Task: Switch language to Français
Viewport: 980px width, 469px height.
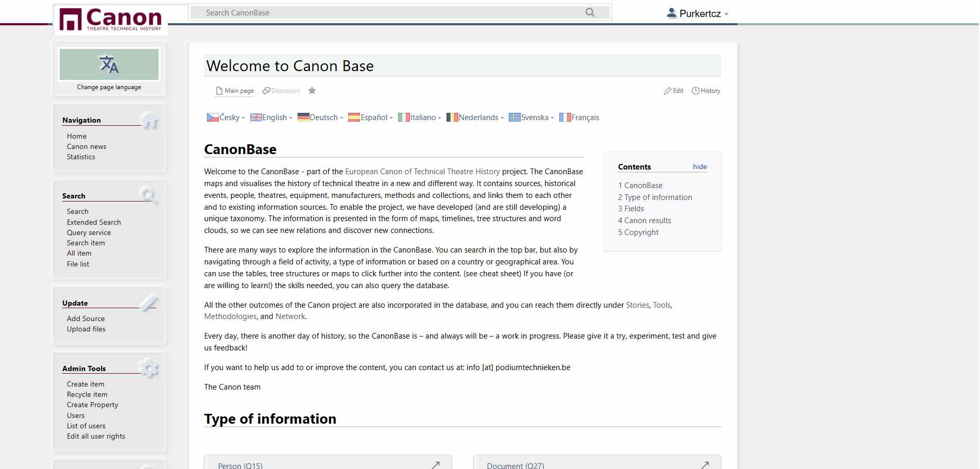Action: tap(586, 118)
